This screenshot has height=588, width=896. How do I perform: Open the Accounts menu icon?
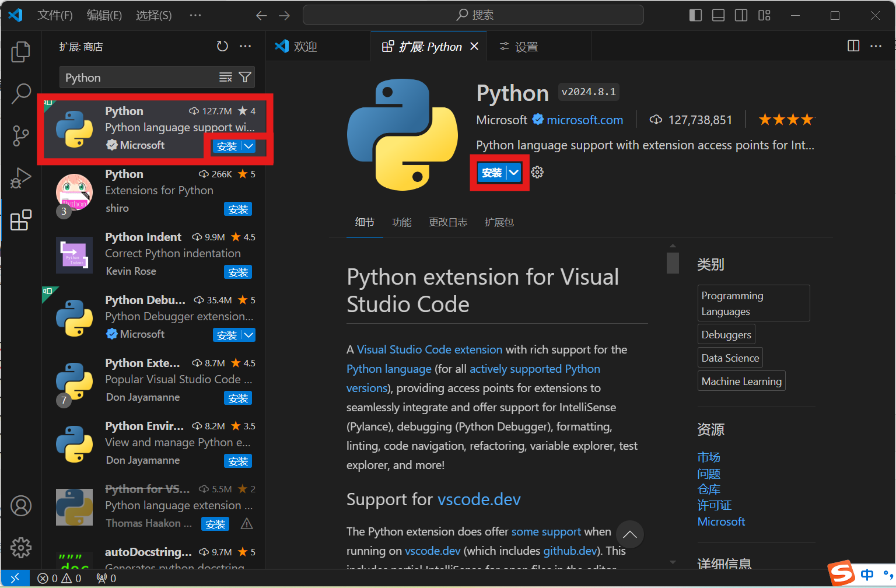coord(21,506)
